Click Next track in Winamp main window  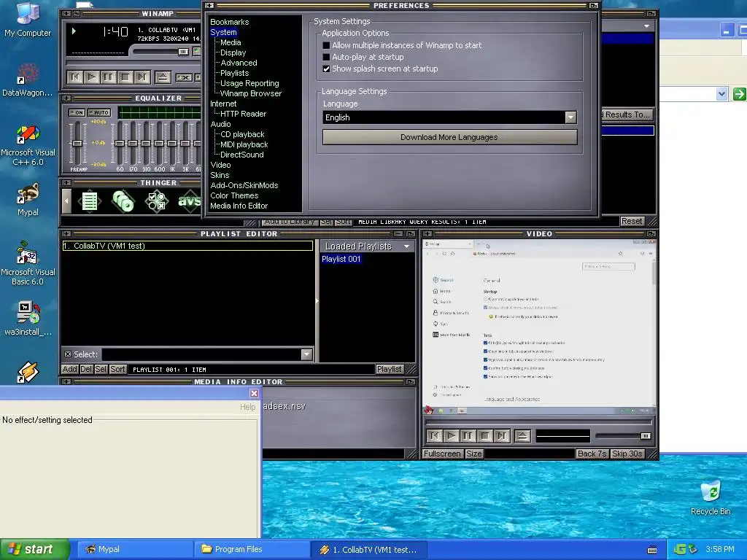[x=142, y=77]
